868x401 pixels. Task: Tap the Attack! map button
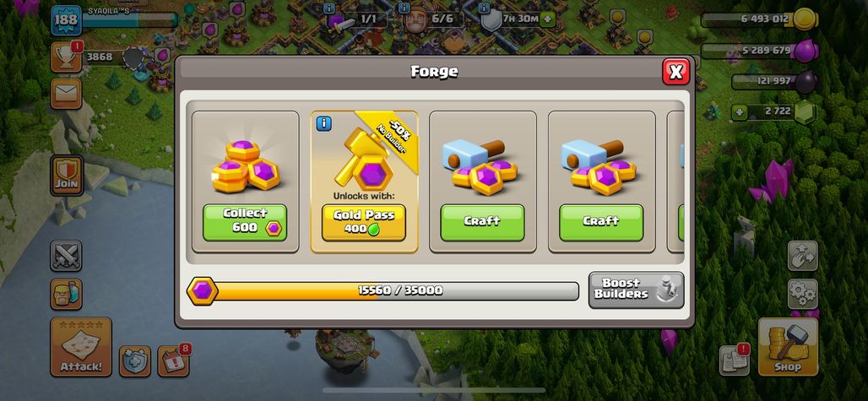[x=81, y=347]
